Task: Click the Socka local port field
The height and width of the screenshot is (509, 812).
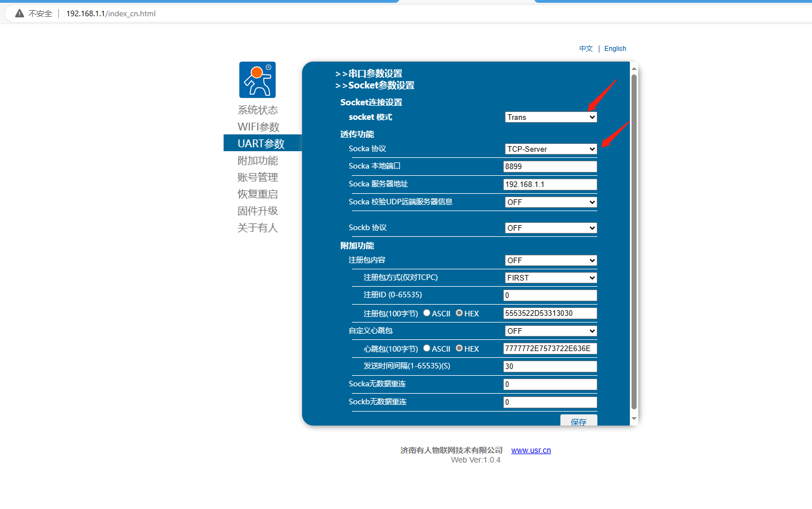Action: pyautogui.click(x=550, y=166)
